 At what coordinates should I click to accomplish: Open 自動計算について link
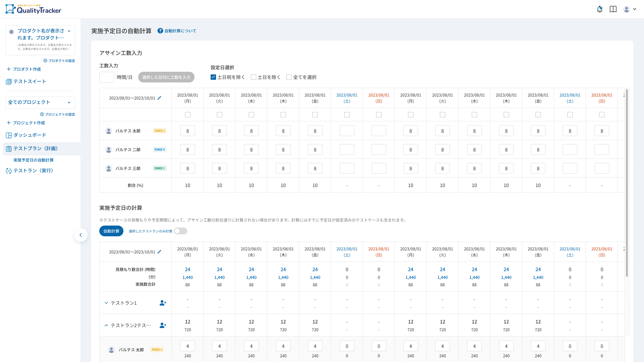click(180, 31)
